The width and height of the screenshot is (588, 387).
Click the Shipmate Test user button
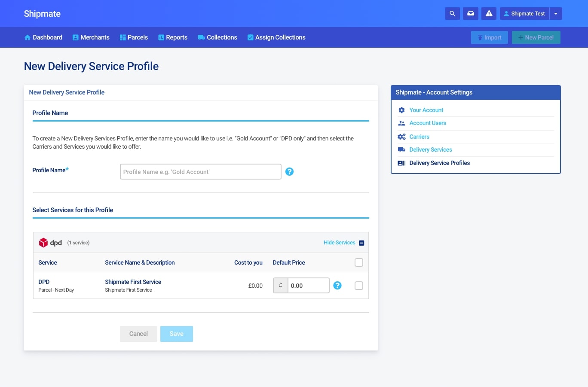tap(524, 14)
